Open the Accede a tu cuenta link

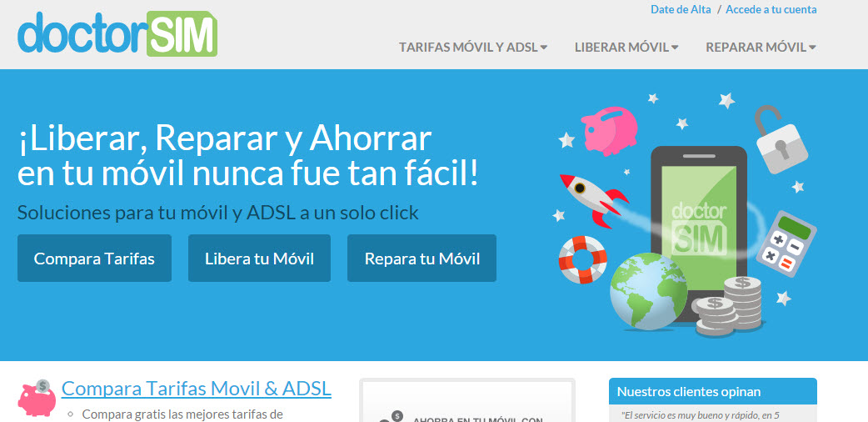[x=771, y=9]
